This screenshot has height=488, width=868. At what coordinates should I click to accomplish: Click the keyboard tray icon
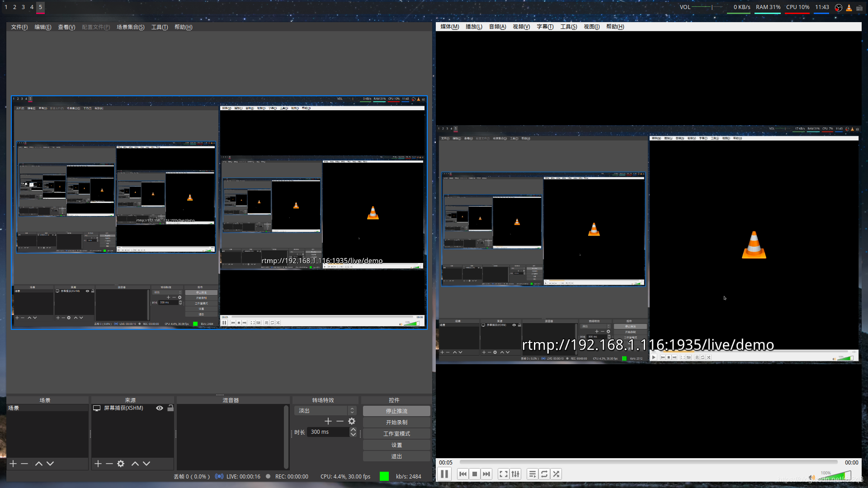pos(859,8)
